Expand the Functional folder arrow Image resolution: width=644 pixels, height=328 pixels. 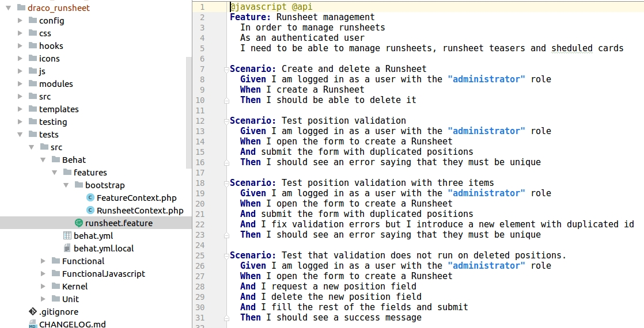click(43, 261)
